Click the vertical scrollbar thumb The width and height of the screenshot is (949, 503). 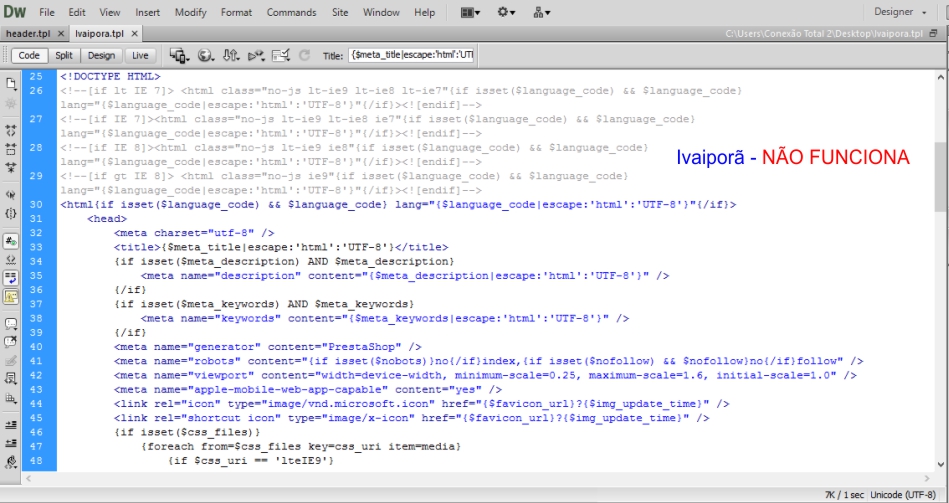tap(941, 177)
